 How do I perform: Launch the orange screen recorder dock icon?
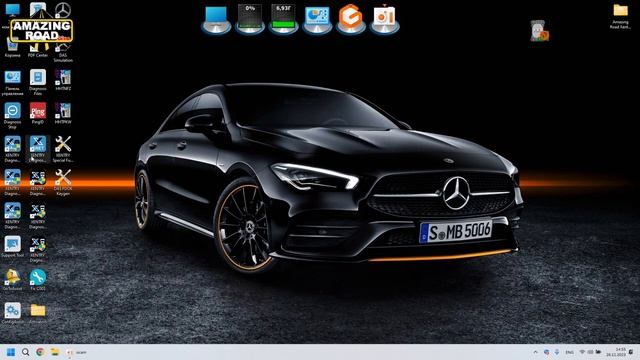click(384, 20)
